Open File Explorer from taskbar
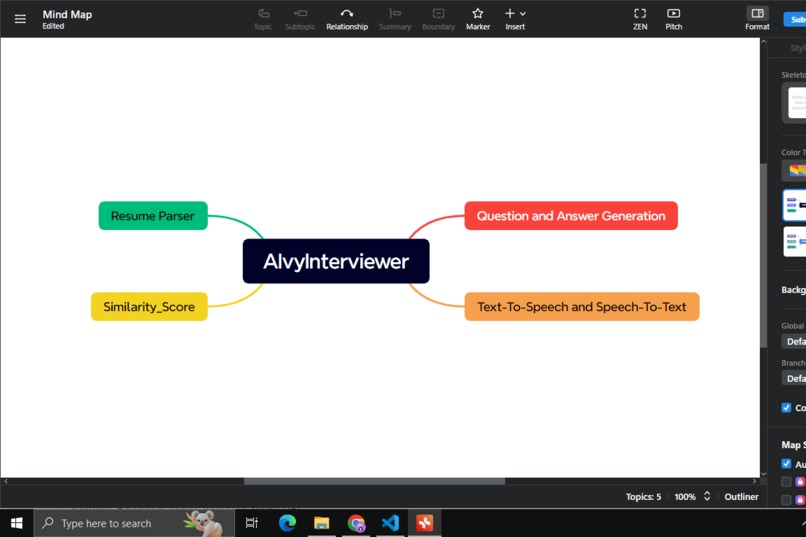This screenshot has height=537, width=806. point(322,523)
